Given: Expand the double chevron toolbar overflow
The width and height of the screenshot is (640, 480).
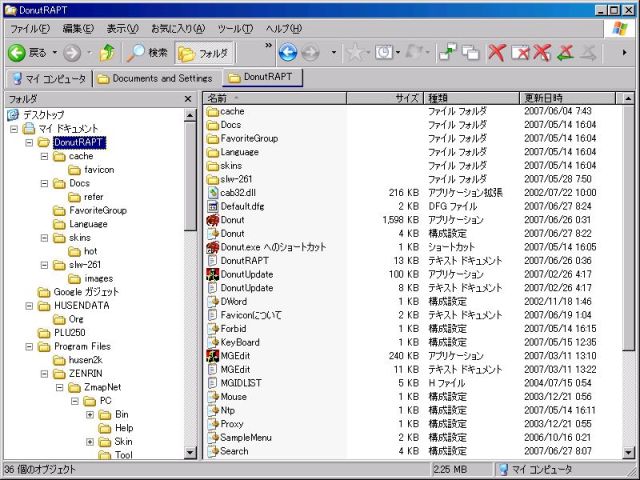Looking at the screenshot, I should pyautogui.click(x=268, y=45).
